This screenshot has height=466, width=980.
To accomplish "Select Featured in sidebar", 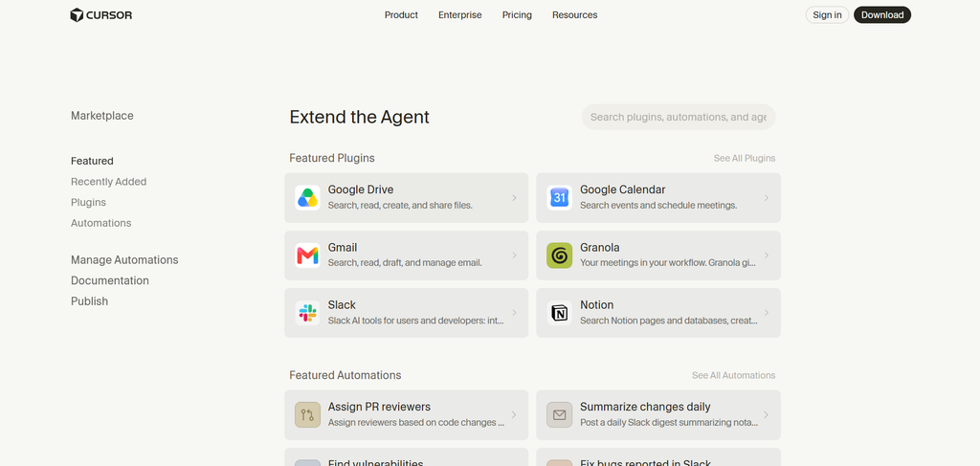I will [x=92, y=161].
